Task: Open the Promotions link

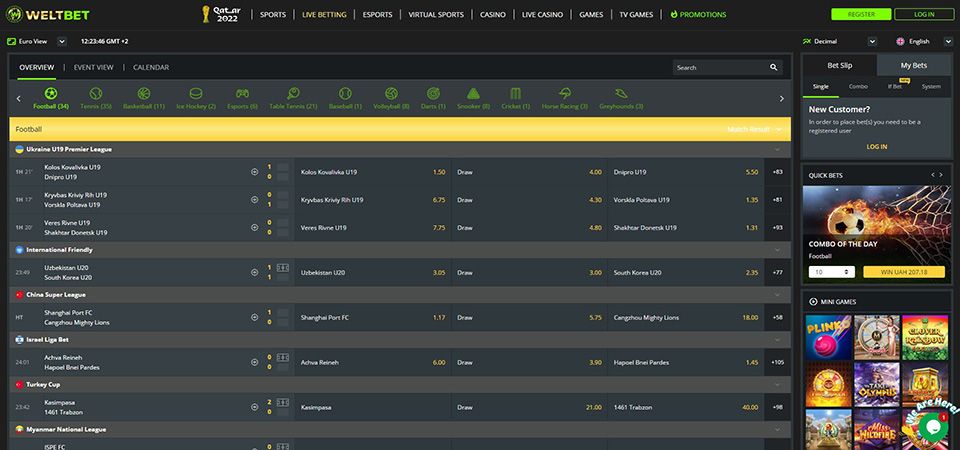Action: point(699,15)
